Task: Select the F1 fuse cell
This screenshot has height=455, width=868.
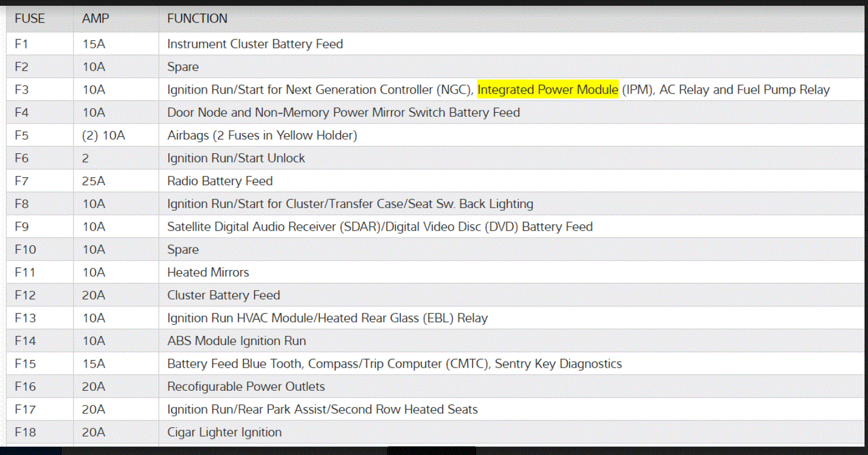Action: coord(22,44)
